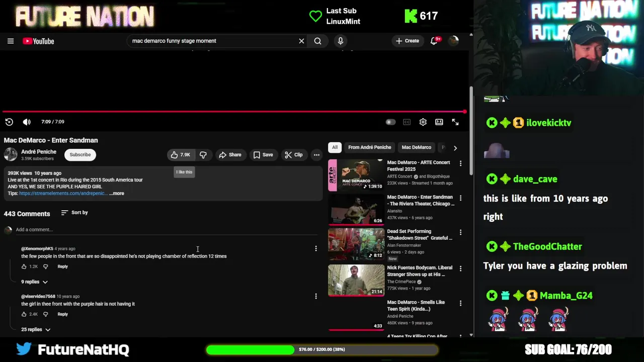Open the Nick Fuentes Bodycam thumbnail

(356, 280)
